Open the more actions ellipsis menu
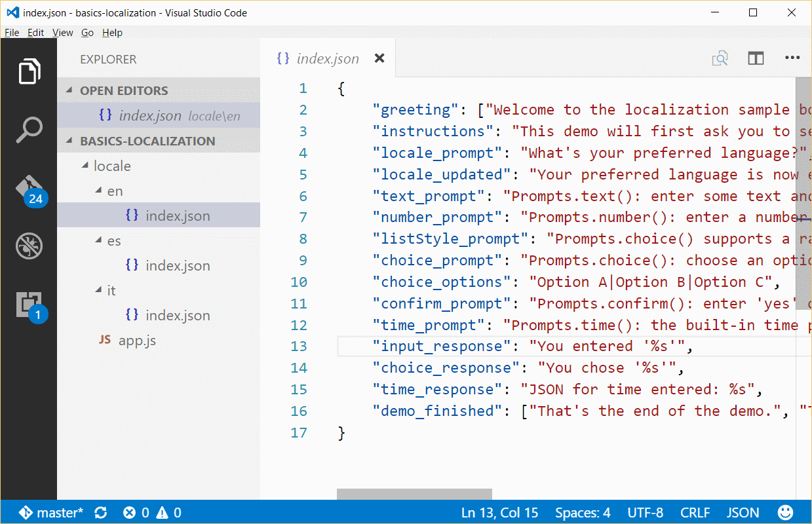This screenshot has height=524, width=812. 792,58
